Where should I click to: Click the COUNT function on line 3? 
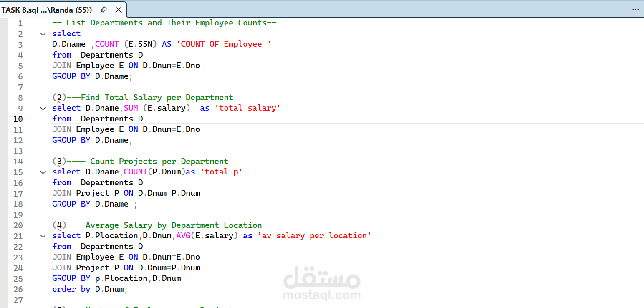[x=107, y=44]
